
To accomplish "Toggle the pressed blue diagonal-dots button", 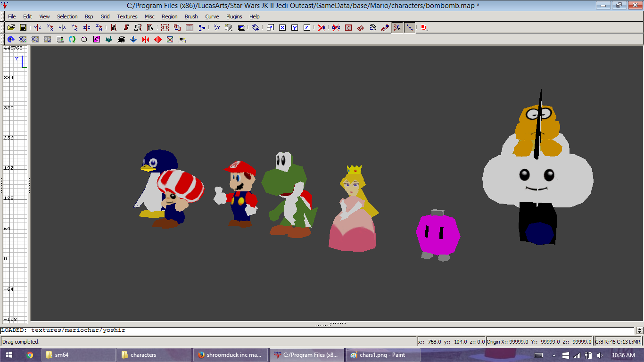I will [410, 28].
